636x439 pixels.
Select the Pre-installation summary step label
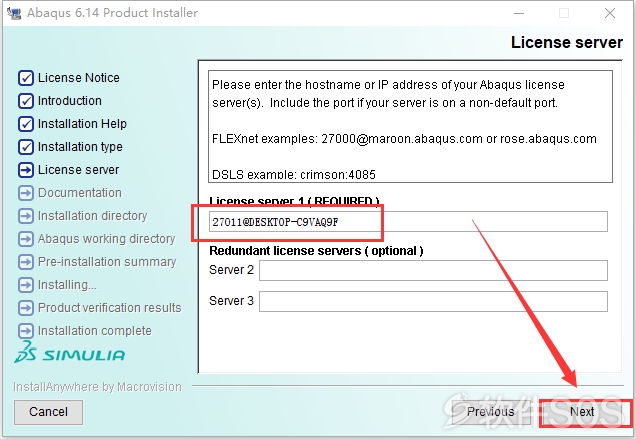coord(107,262)
